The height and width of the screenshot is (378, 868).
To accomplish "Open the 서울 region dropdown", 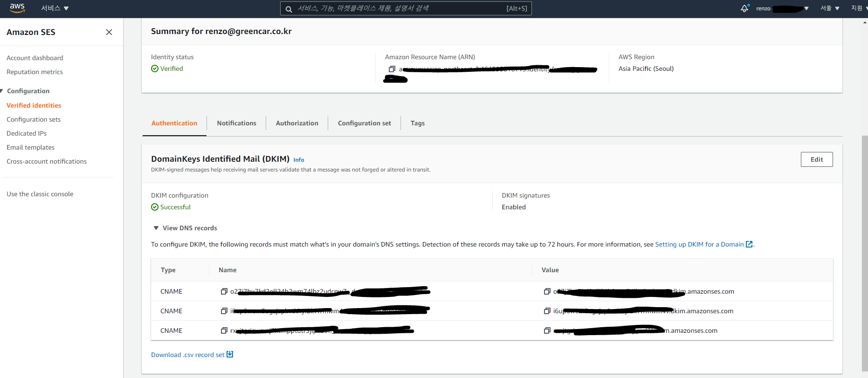I will [830, 8].
